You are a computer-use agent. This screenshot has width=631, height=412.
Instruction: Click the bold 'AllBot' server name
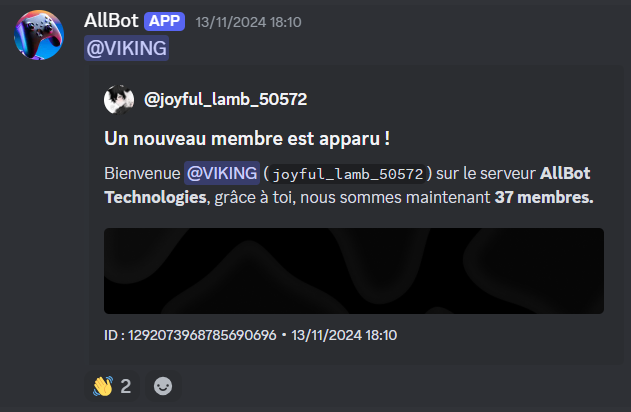pos(565,173)
